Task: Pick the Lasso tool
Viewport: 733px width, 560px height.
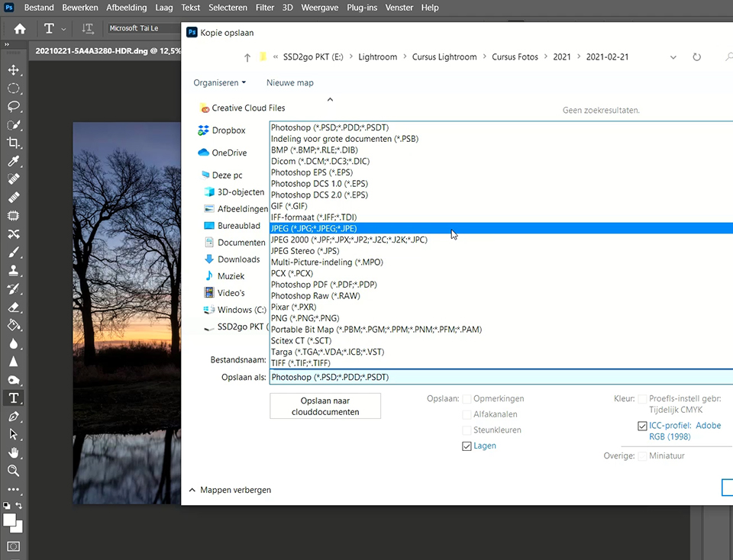Action: tap(14, 107)
